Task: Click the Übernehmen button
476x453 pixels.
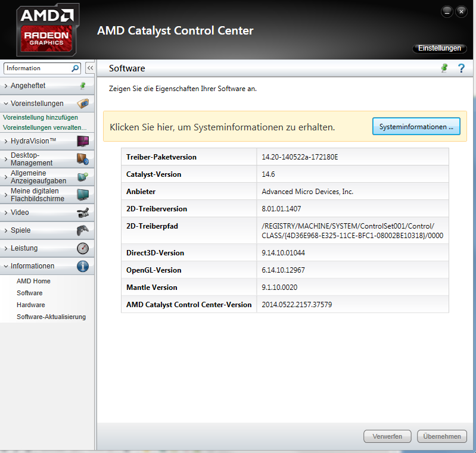Action: click(x=442, y=436)
